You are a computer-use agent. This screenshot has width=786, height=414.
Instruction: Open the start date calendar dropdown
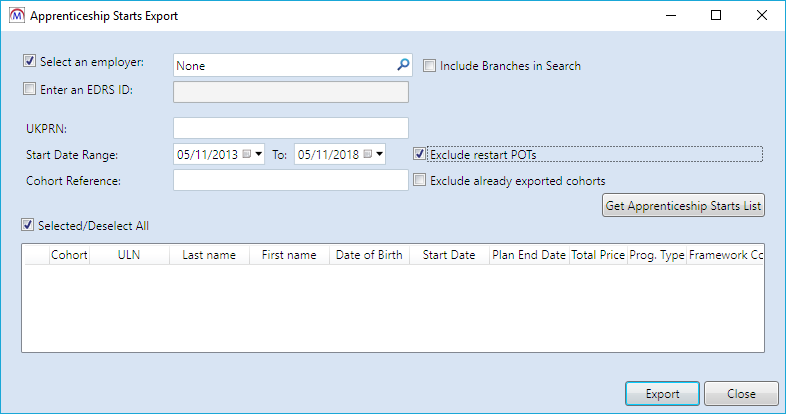click(258, 154)
